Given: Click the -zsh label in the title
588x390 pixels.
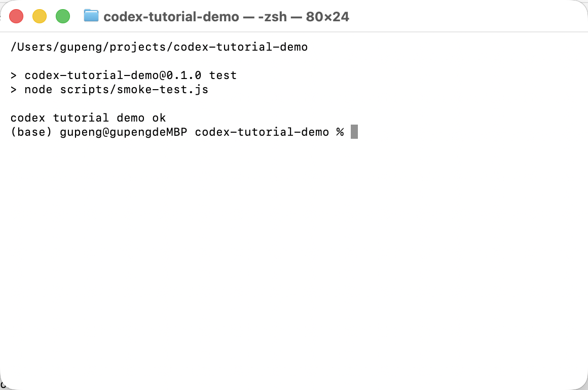Looking at the screenshot, I should click(272, 17).
